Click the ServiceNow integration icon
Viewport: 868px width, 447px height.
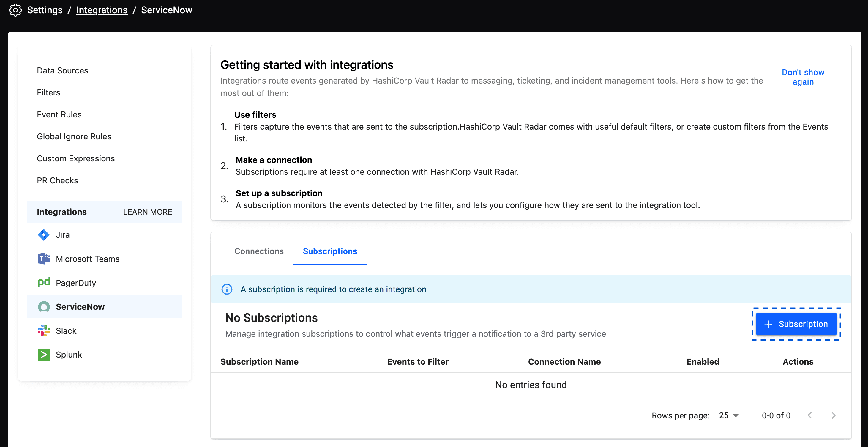coord(44,306)
